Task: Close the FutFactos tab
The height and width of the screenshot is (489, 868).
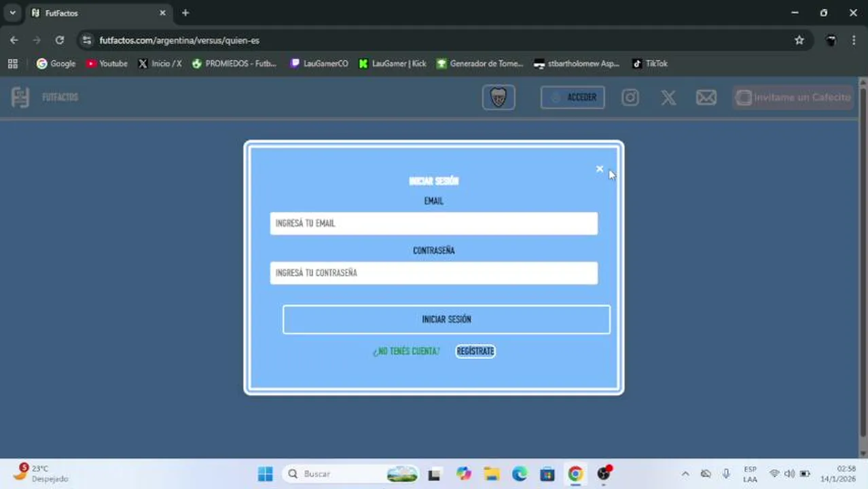Action: 162,13
